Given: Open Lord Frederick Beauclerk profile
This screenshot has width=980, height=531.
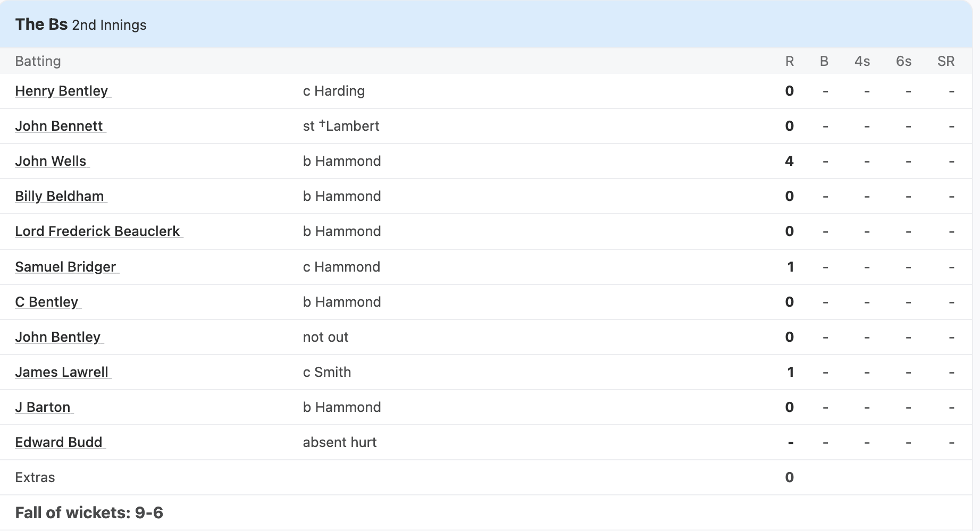Looking at the screenshot, I should click(98, 231).
